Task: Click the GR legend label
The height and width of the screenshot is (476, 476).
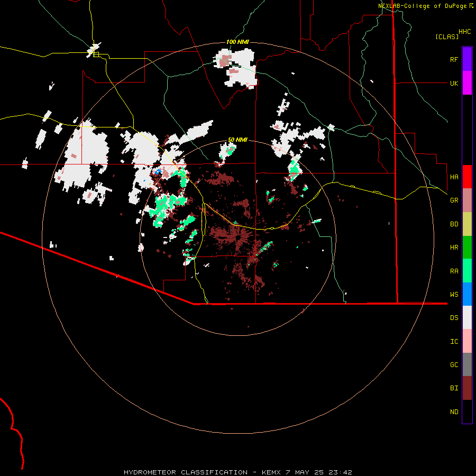Action: point(454,200)
